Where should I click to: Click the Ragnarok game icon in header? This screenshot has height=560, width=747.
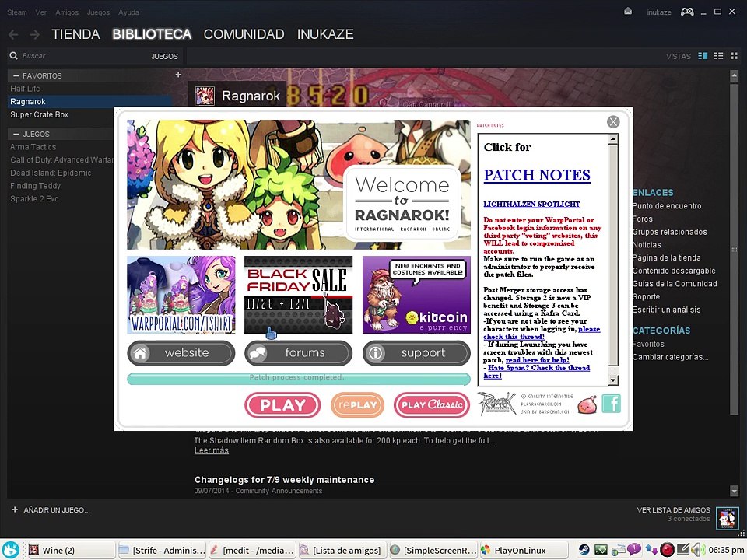pyautogui.click(x=205, y=96)
